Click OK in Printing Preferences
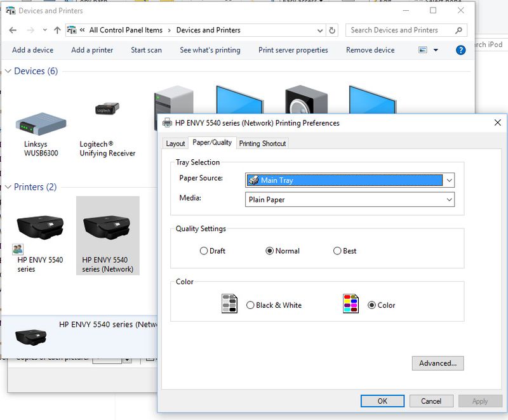This screenshot has width=508, height=420. pos(382,401)
